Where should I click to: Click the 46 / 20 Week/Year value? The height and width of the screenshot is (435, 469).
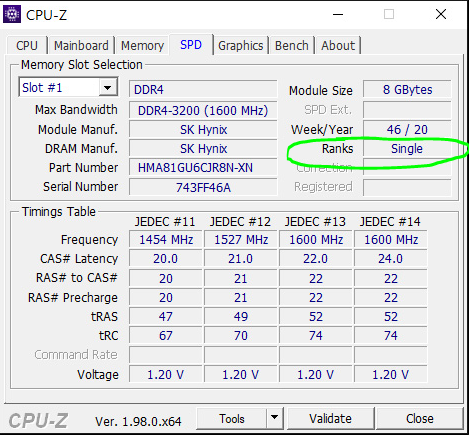(407, 130)
